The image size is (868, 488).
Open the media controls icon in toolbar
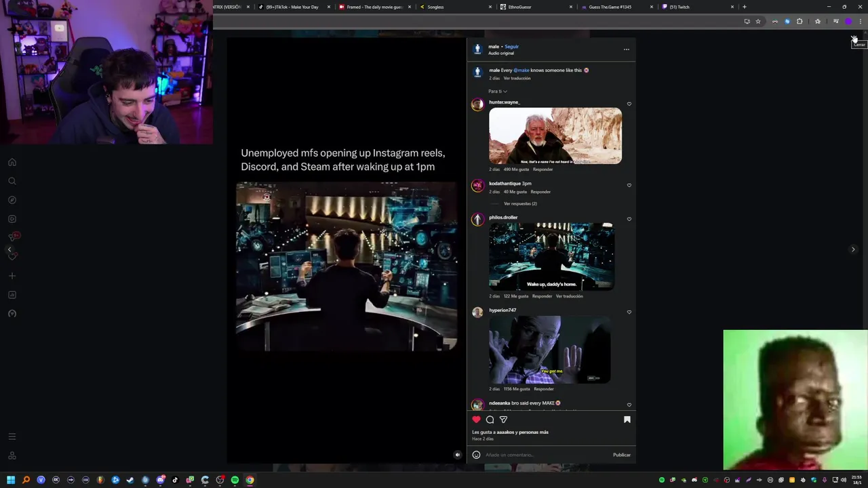(835, 21)
